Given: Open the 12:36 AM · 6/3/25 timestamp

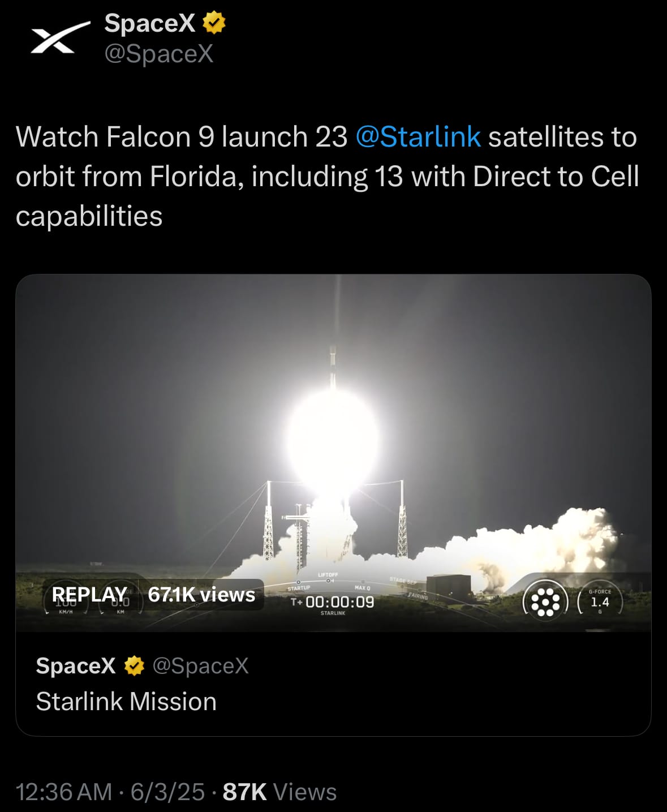Looking at the screenshot, I should pyautogui.click(x=110, y=792).
